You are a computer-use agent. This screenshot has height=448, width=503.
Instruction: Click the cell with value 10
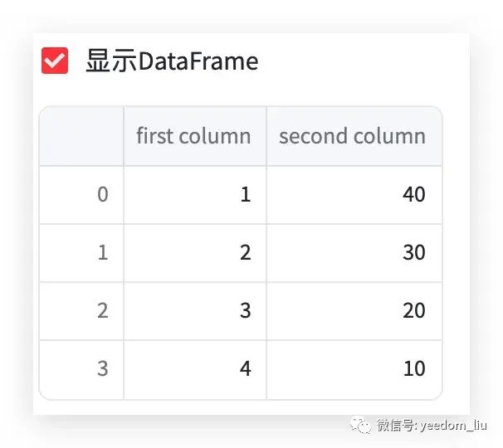[354, 370]
